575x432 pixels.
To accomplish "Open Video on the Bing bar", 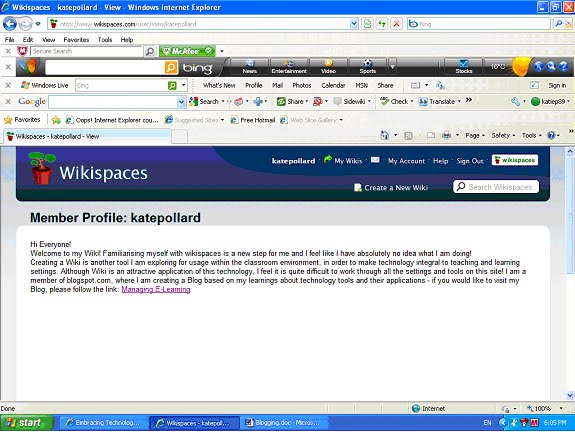I will pyautogui.click(x=328, y=67).
